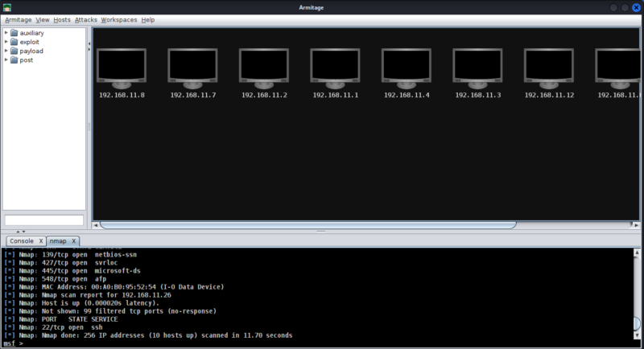Click the 192.168.11.2 host computer
This screenshot has height=349, width=644.
click(264, 68)
